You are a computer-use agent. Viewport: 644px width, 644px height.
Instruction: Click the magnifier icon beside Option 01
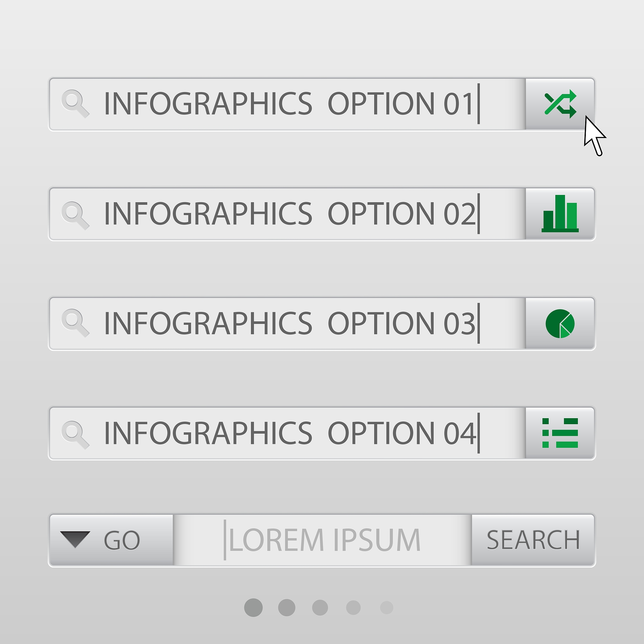point(75,103)
